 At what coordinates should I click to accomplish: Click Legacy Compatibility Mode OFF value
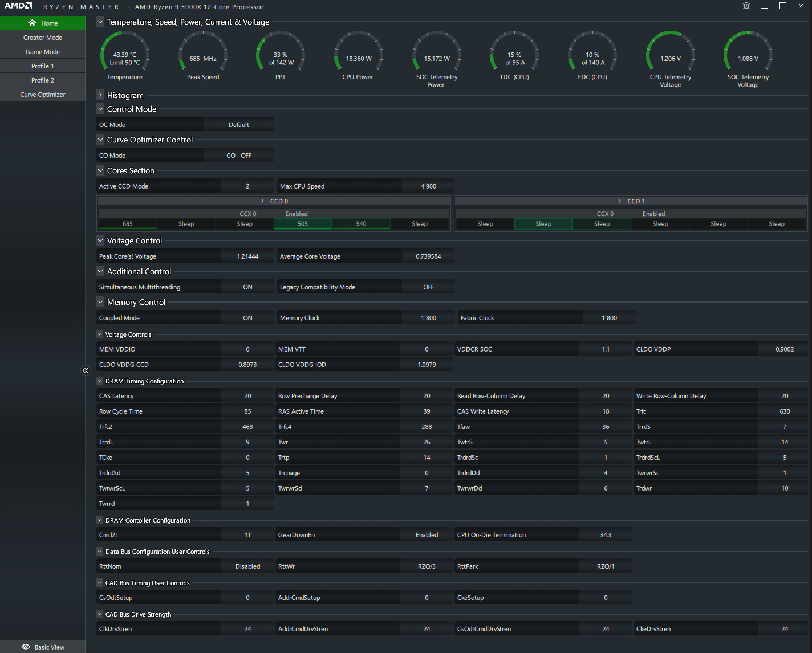pos(428,287)
